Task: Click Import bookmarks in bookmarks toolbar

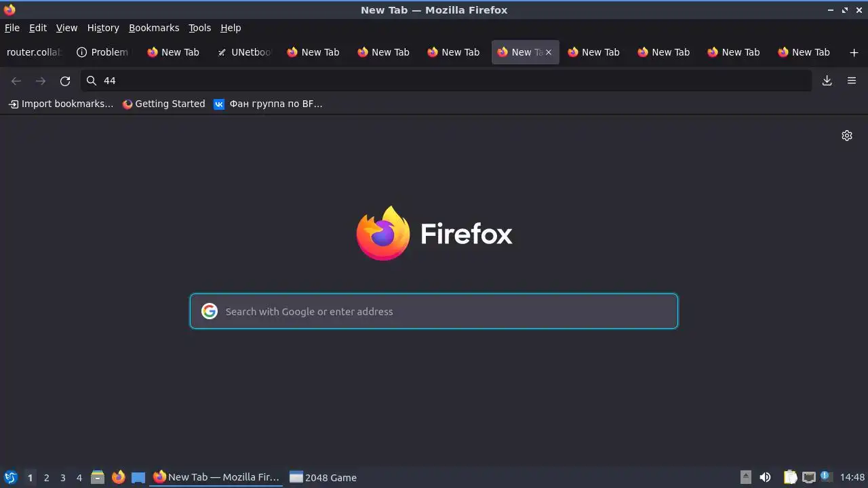Action: [61, 104]
